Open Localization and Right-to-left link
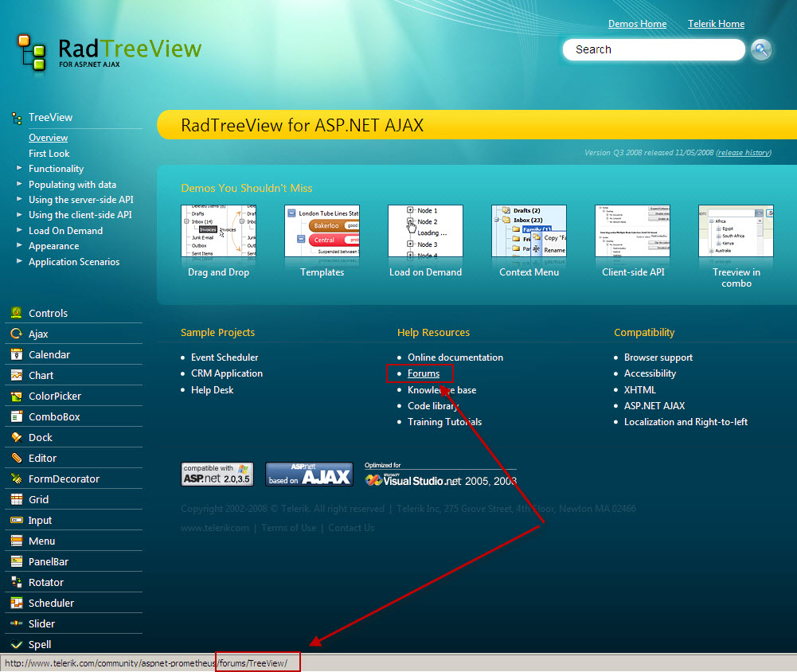Viewport: 797px width, 672px height. 686,422
